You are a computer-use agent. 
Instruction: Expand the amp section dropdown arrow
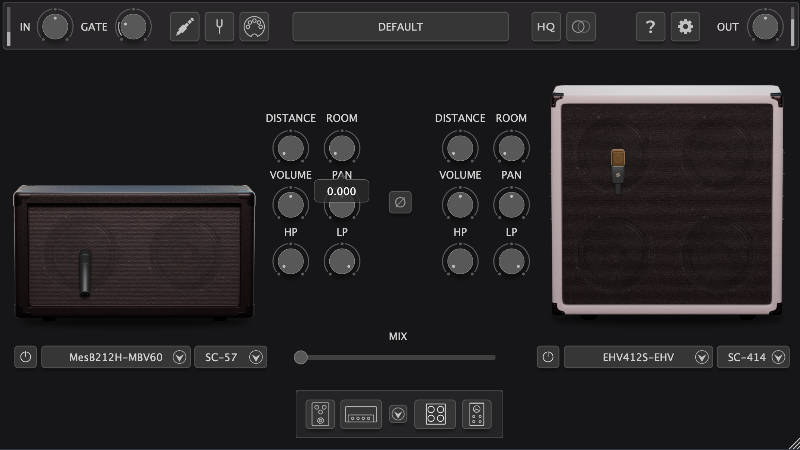[398, 414]
